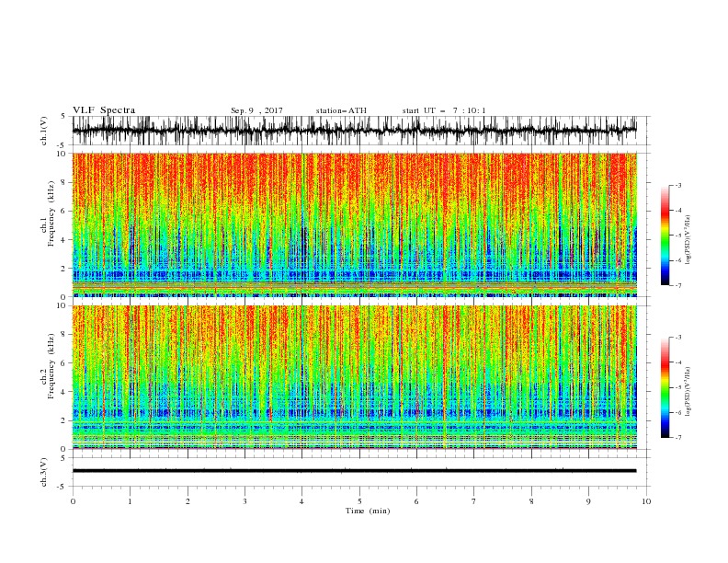728x563 pixels.
Task: Click the 'VLF Spectra' plot title
Action: tap(104, 110)
